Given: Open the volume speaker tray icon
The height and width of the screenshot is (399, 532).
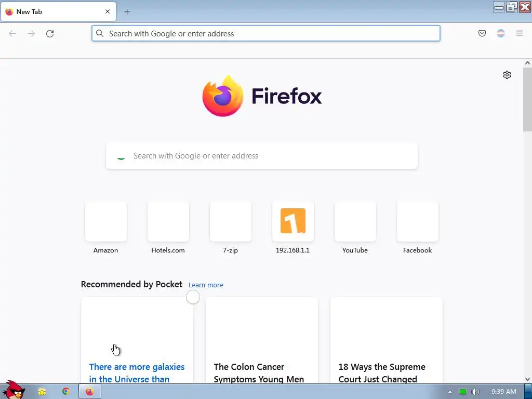Looking at the screenshot, I should (x=475, y=392).
